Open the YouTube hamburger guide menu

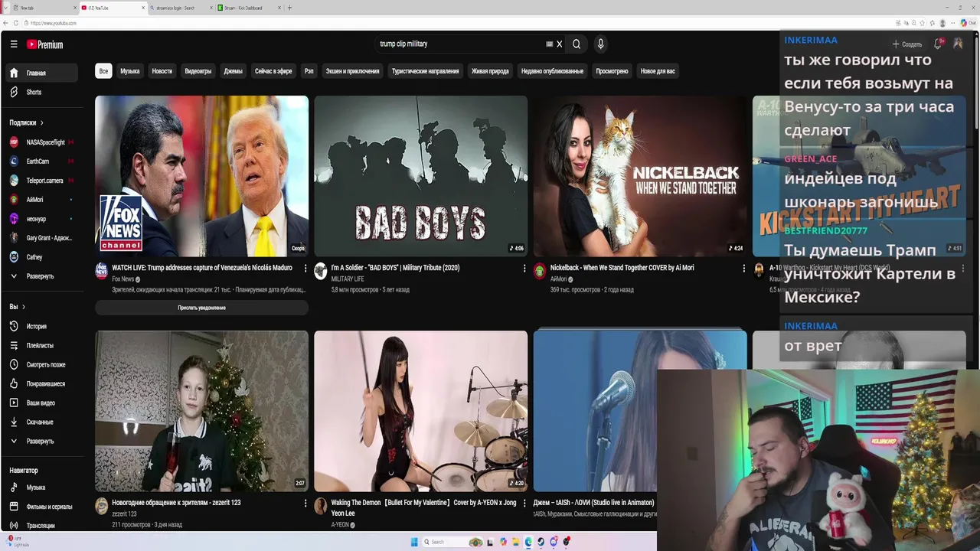14,44
